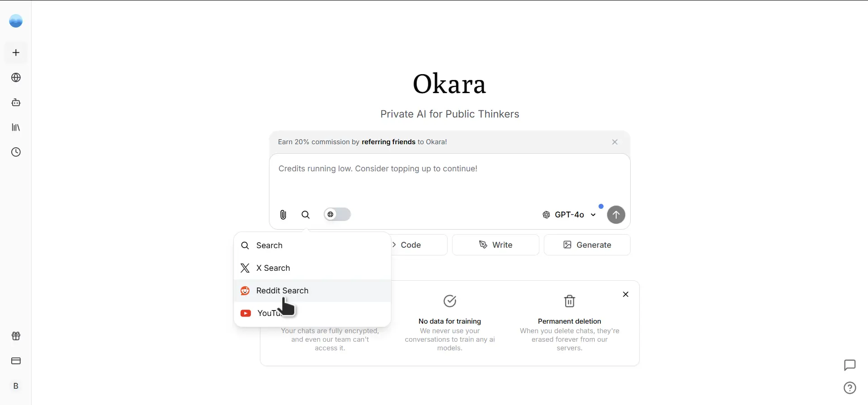Select X Search from the popup menu
Viewport: 868px width, 405px height.
tap(312, 268)
